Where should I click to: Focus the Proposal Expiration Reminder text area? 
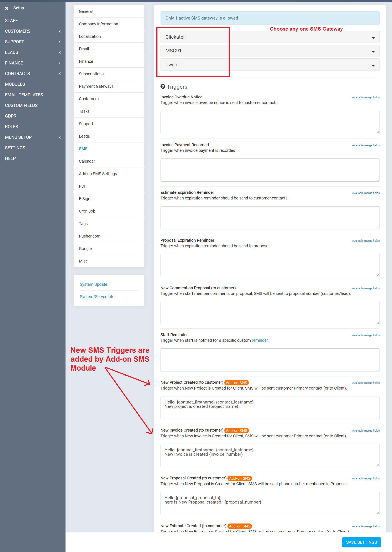[270, 266]
